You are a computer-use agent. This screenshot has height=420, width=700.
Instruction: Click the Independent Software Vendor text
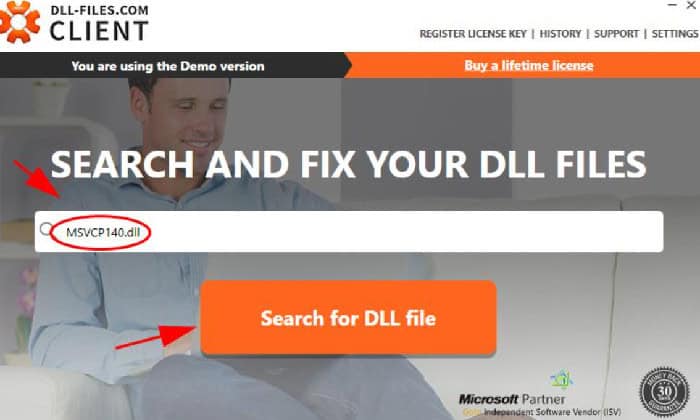pyautogui.click(x=552, y=412)
